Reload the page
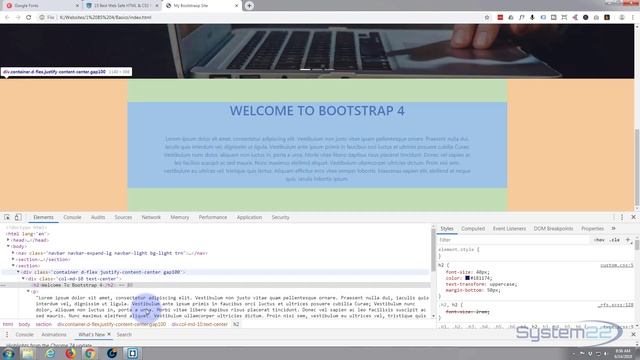640x360 pixels. point(29,18)
